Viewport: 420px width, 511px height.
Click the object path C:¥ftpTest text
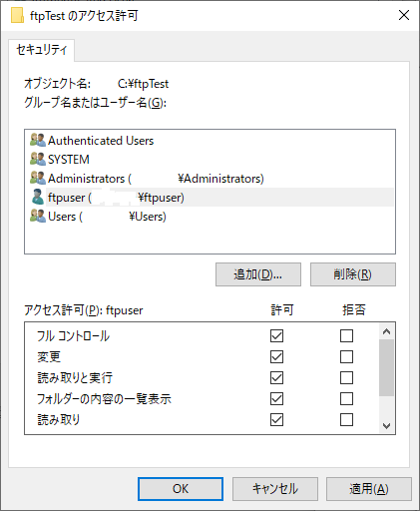point(143,84)
